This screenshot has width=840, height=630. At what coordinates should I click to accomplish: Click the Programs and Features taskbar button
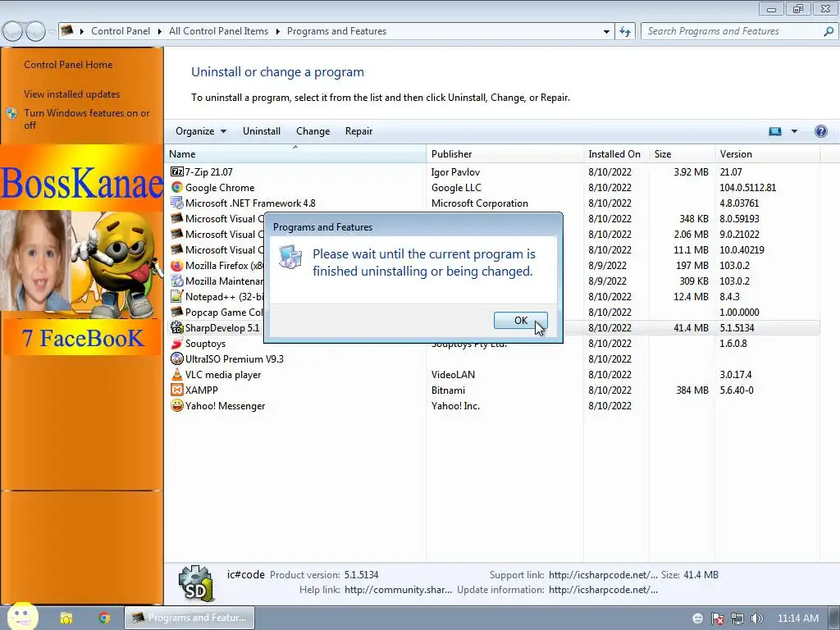point(189,618)
